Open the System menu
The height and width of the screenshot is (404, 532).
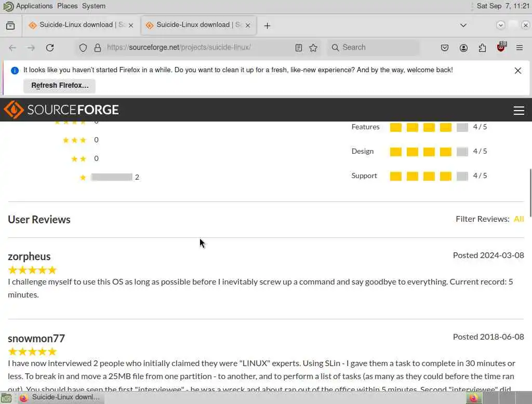(94, 6)
